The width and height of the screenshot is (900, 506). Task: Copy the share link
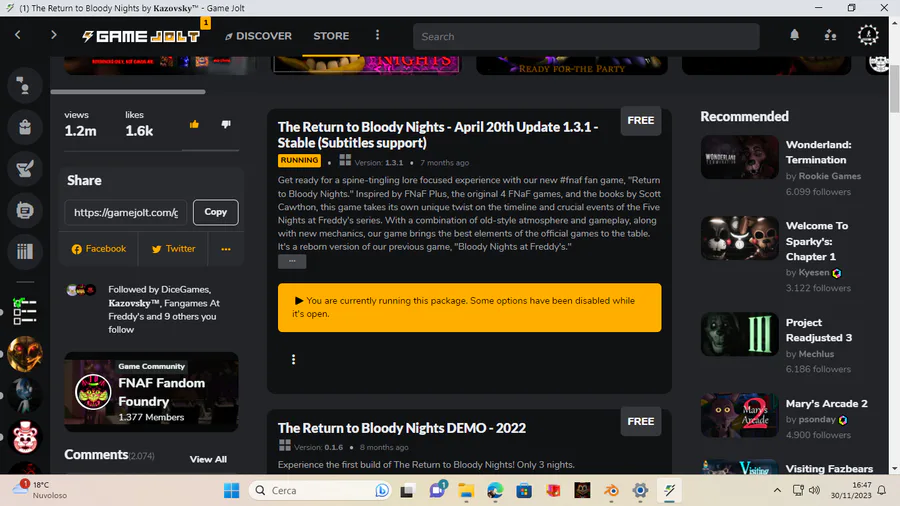coord(216,212)
